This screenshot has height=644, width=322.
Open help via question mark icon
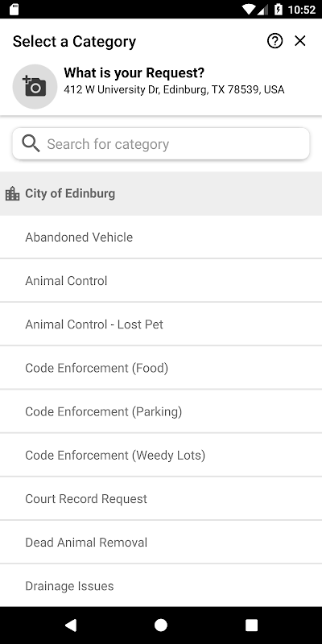click(x=275, y=41)
